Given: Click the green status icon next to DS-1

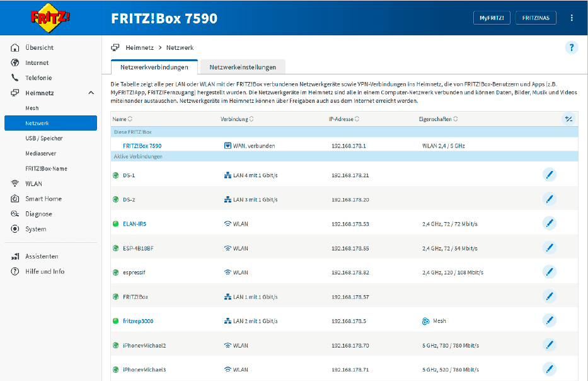Looking at the screenshot, I should 115,175.
